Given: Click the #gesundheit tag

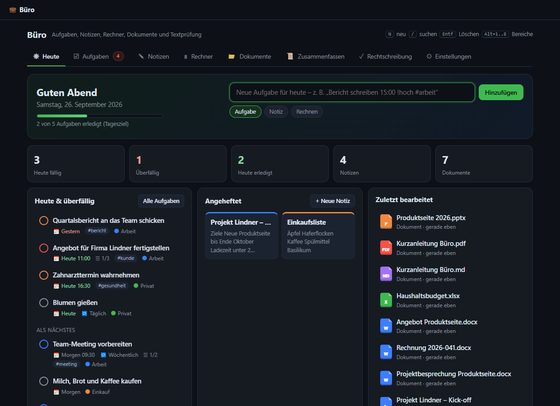Looking at the screenshot, I should coord(112,285).
